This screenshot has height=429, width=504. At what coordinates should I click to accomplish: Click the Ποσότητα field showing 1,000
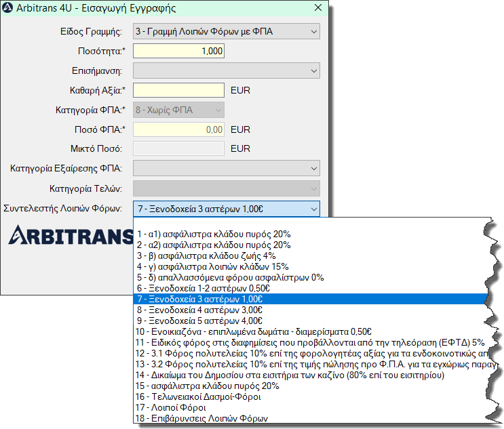(x=178, y=51)
